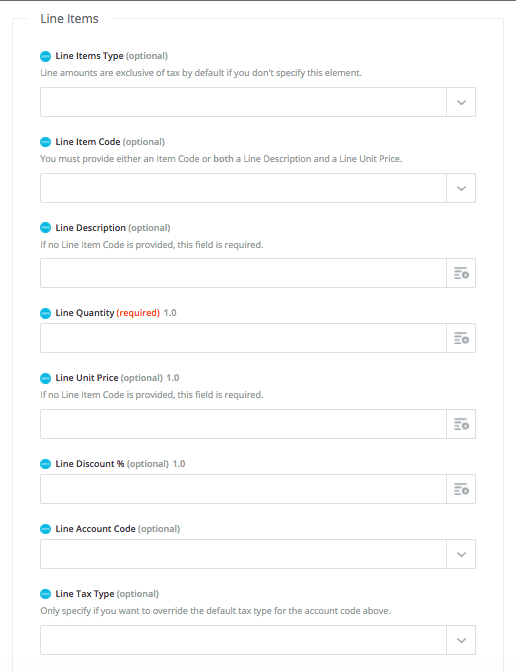
Task: Click insert-field icon in Line Discount % box
Action: coord(461,489)
